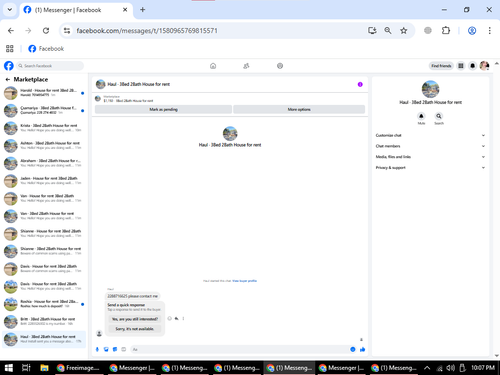Send 'Sorry, it's not available.' quick response
Screen dimensions: 500x375
tap(135, 329)
